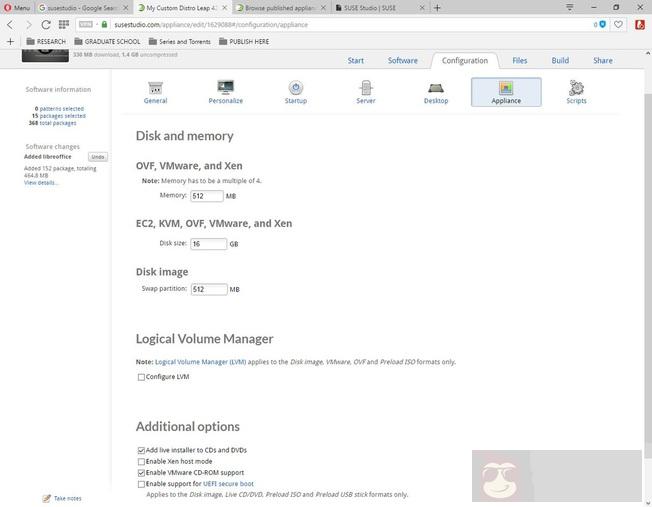Click the browser address bar
The image size is (652, 507).
pyautogui.click(x=333, y=25)
